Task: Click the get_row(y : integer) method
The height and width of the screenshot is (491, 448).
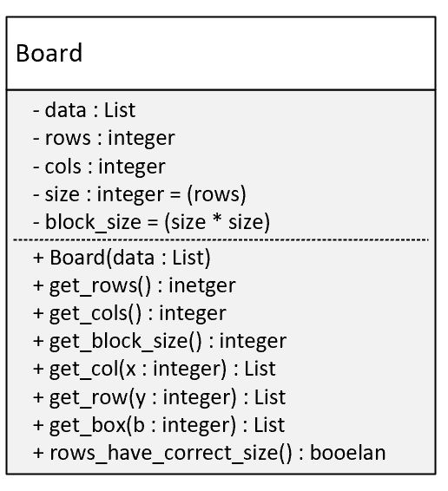Action: (159, 397)
